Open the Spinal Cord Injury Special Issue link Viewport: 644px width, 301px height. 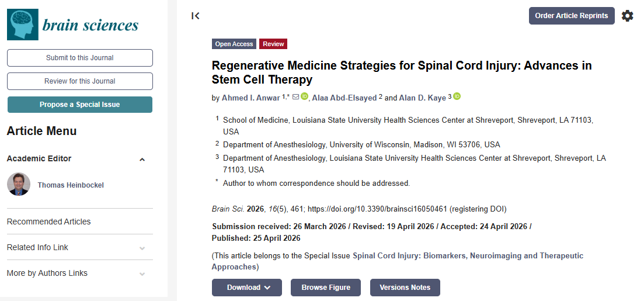point(468,256)
